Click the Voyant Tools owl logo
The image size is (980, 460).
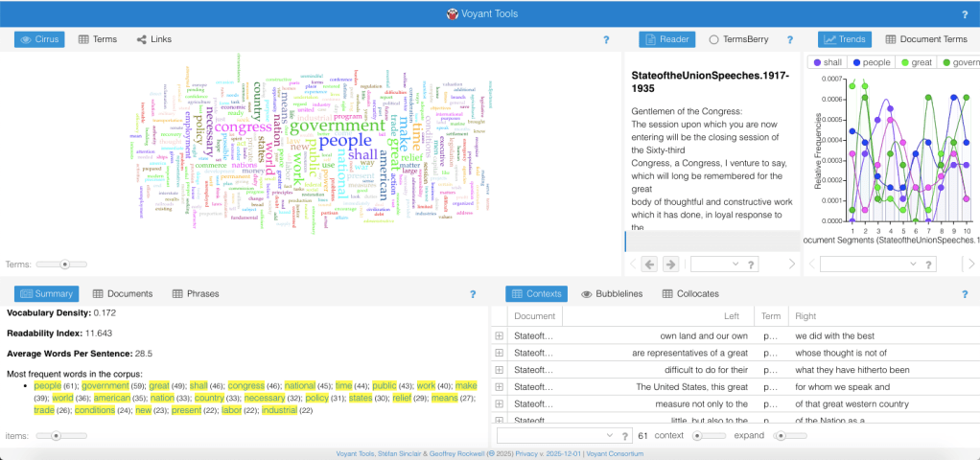point(452,14)
